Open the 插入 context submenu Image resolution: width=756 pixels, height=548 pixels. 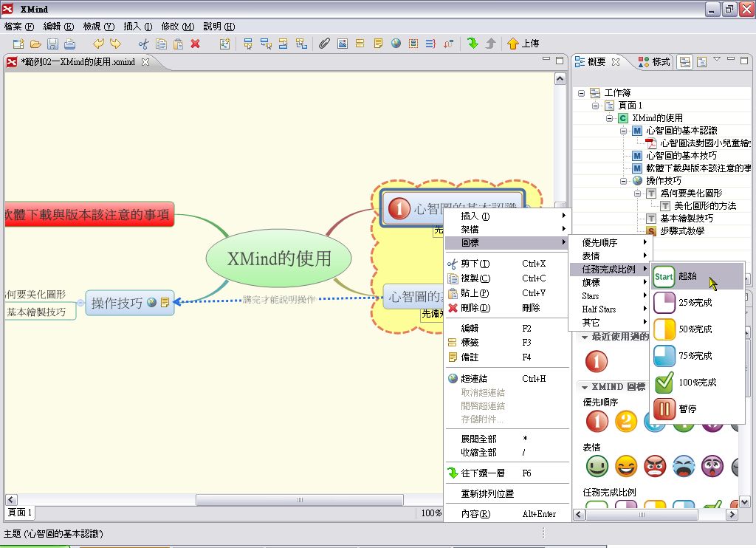tap(506, 216)
